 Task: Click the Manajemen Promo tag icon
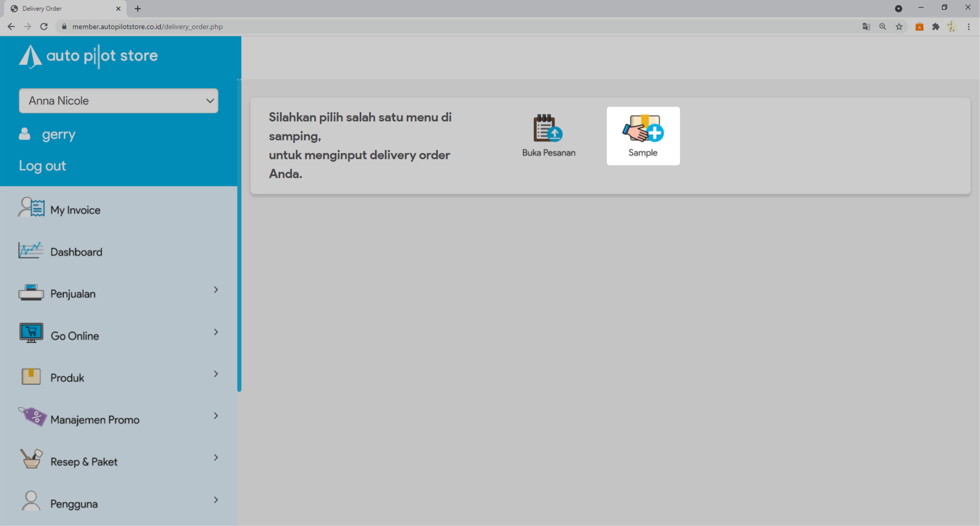(32, 417)
